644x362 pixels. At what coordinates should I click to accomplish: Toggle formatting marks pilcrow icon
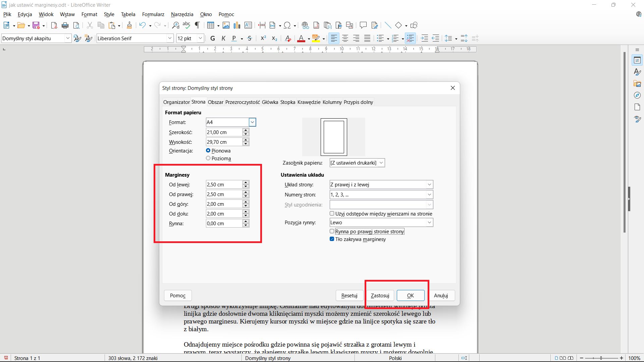coord(198,25)
